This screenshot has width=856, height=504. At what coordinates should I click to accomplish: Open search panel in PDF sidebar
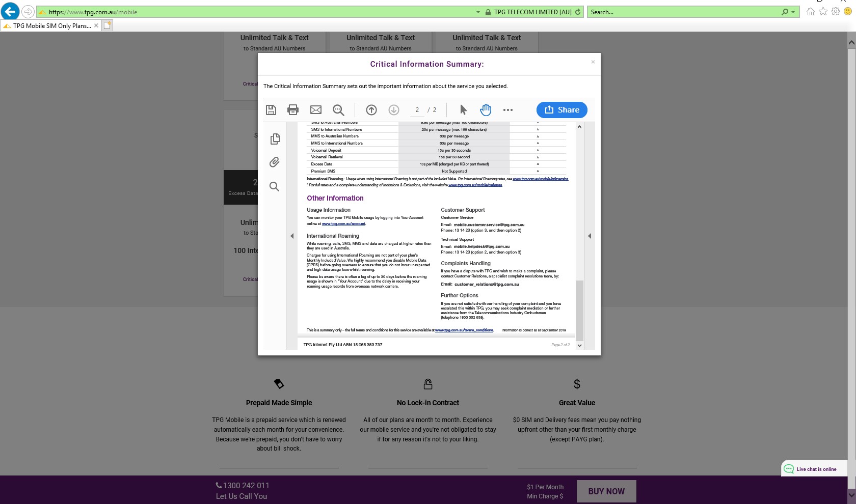pyautogui.click(x=274, y=187)
